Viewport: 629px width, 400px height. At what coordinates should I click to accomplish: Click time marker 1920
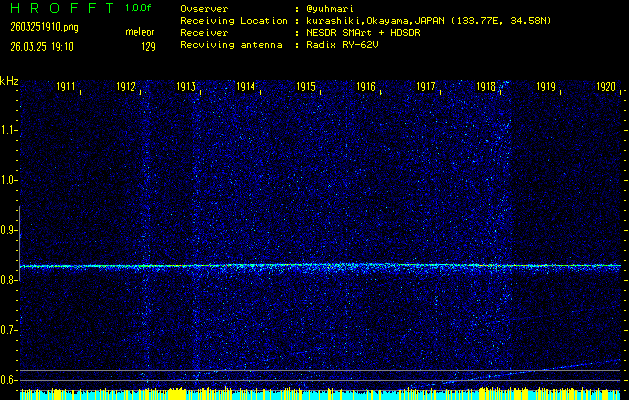point(605,86)
